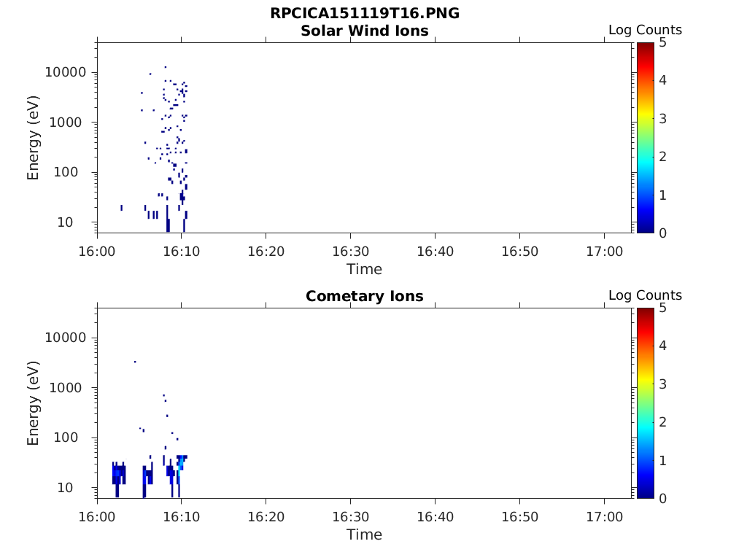This screenshot has height=560, width=747.
Task: Select colorbar value 5 of Solar Wind plot
Action: click(x=662, y=42)
